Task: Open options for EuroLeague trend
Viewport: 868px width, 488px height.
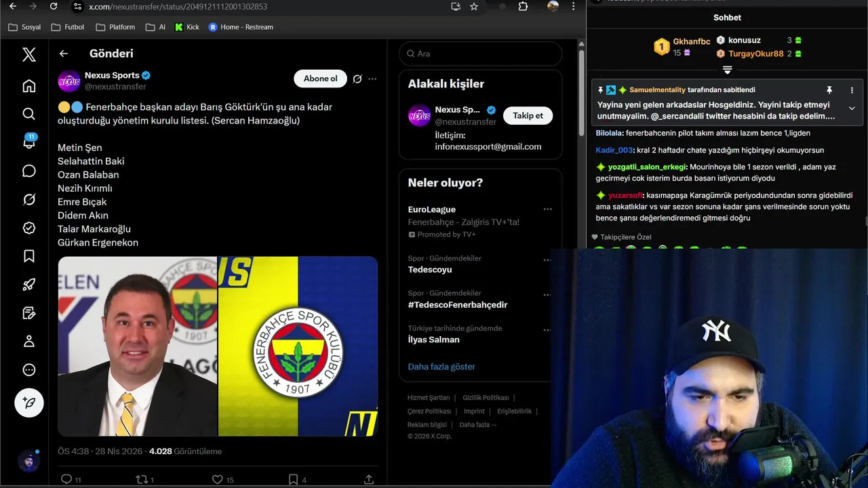Action: (547, 209)
